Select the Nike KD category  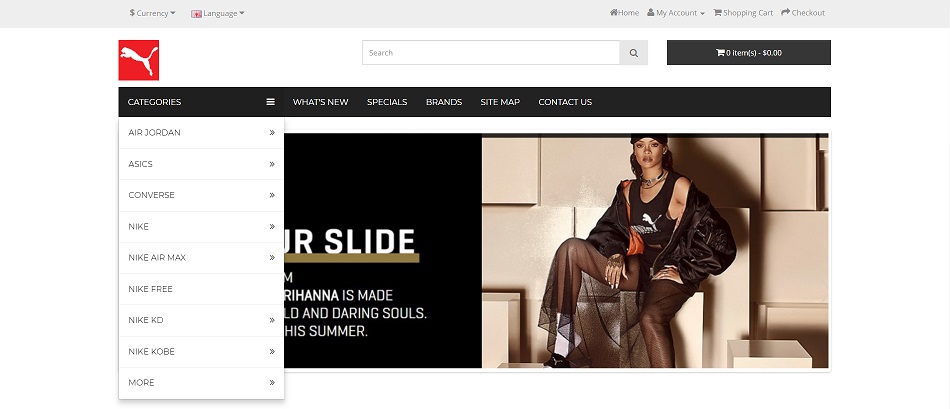(146, 320)
